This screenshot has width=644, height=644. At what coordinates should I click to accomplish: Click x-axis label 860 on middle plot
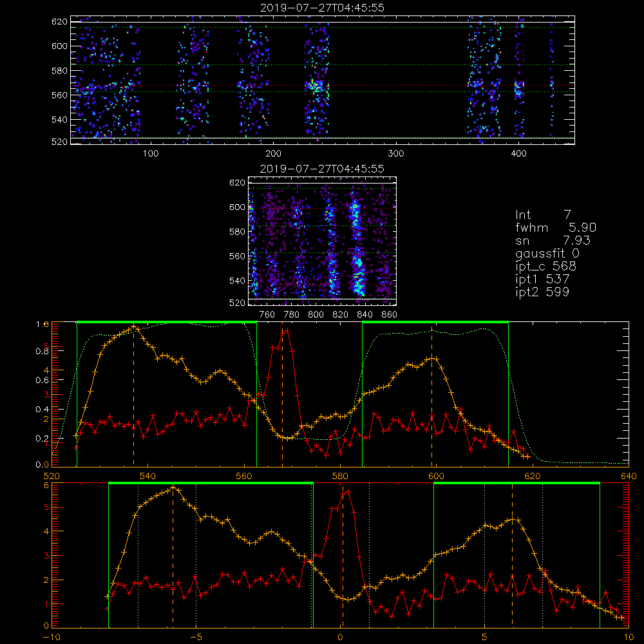click(390, 315)
